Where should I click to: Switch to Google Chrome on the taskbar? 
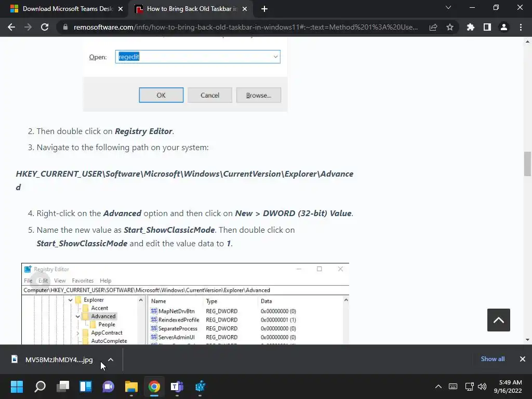click(x=154, y=387)
